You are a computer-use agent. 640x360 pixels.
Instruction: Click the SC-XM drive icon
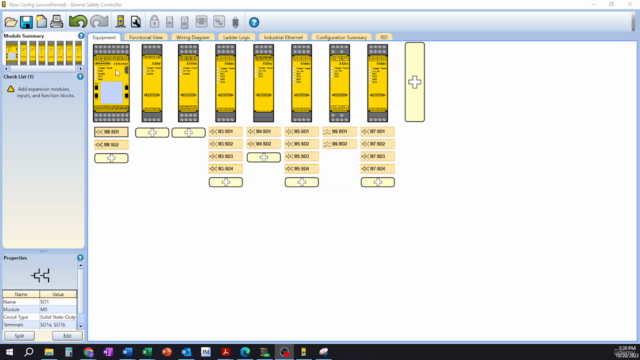[236, 22]
